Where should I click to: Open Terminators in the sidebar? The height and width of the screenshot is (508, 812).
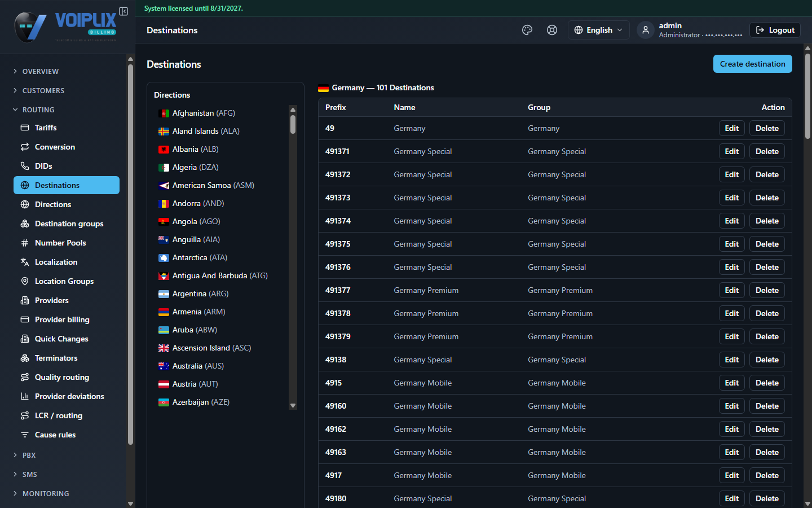point(67,358)
